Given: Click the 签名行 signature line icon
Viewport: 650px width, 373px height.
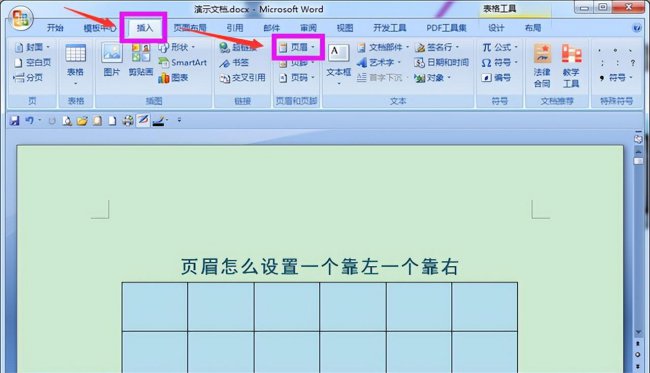Looking at the screenshot, I should tap(420, 48).
